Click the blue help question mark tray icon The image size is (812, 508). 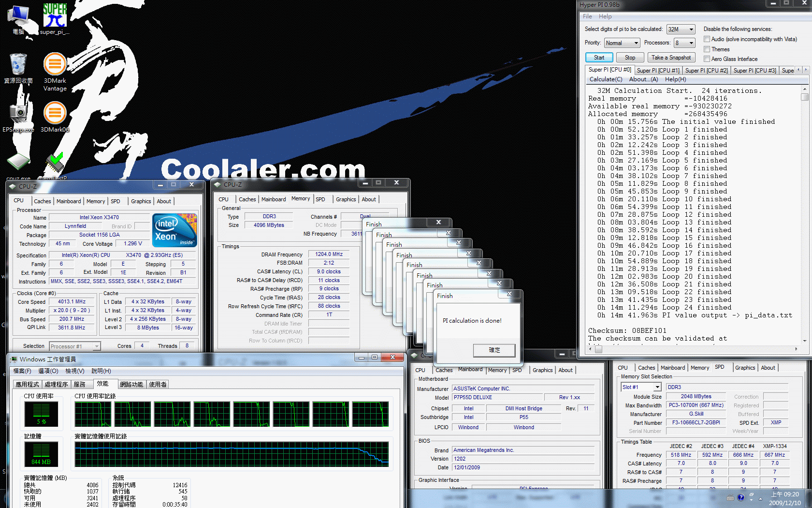click(x=740, y=497)
